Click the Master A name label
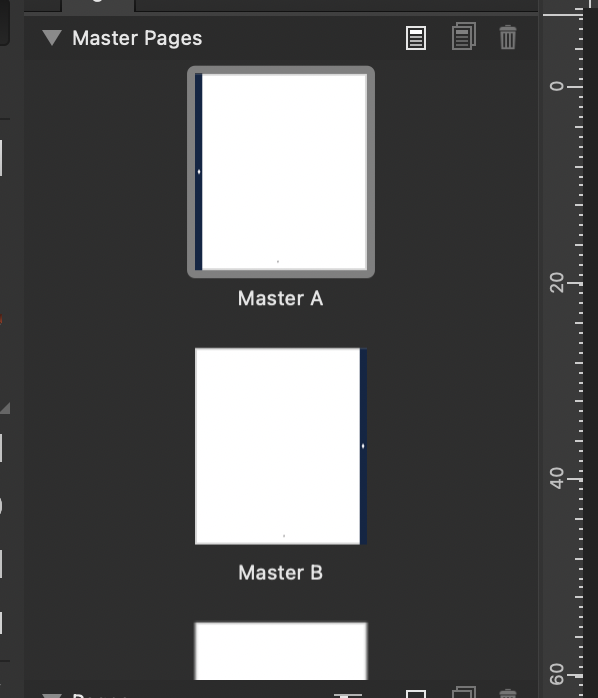The height and width of the screenshot is (698, 598). (x=281, y=298)
